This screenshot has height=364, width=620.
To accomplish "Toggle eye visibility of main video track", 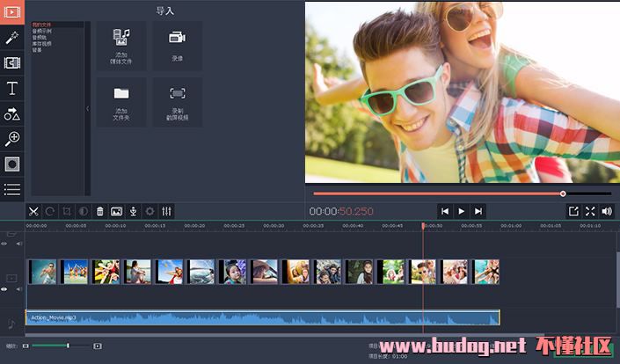I will tap(4, 288).
